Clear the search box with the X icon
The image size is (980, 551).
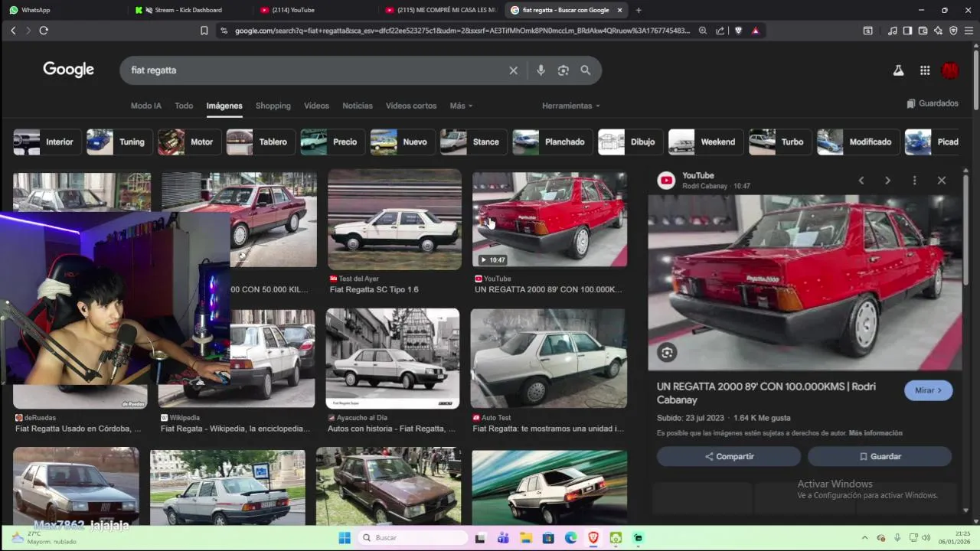click(514, 70)
